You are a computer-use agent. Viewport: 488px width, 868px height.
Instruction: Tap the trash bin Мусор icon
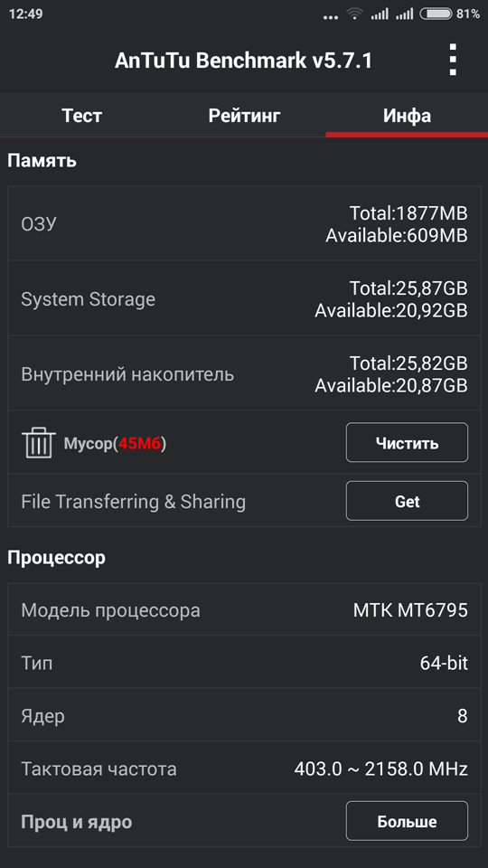(x=38, y=442)
